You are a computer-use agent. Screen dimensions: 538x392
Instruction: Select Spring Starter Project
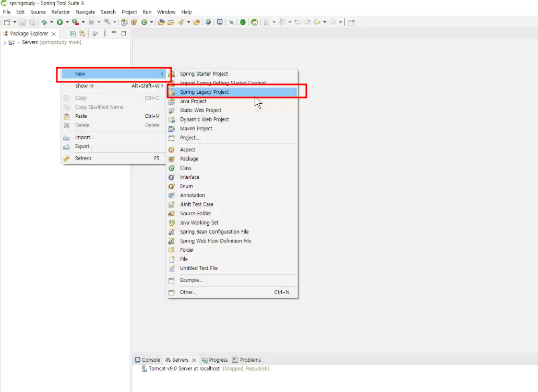[232, 74]
